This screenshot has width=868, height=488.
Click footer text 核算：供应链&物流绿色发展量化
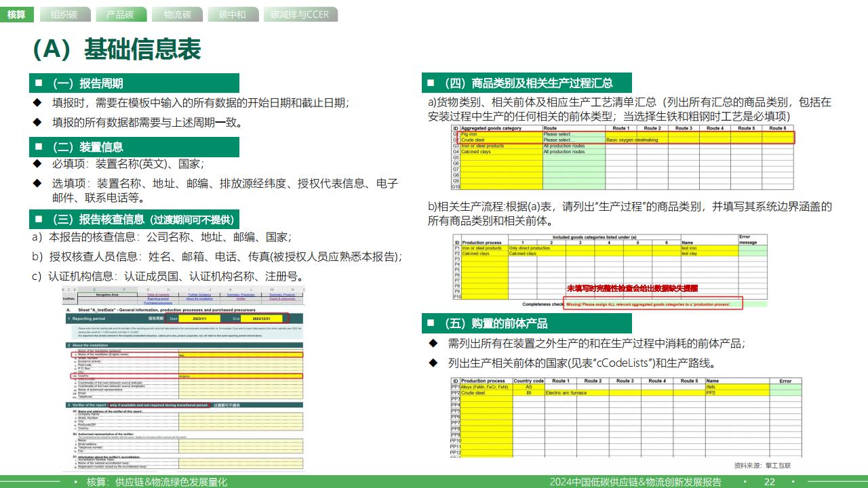pos(157,482)
